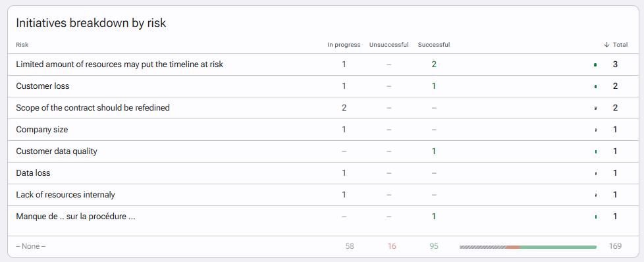Image resolution: width=644 pixels, height=262 pixels.
Task: Click the 'Initiatives breakdown by risk' title
Action: [x=91, y=23]
